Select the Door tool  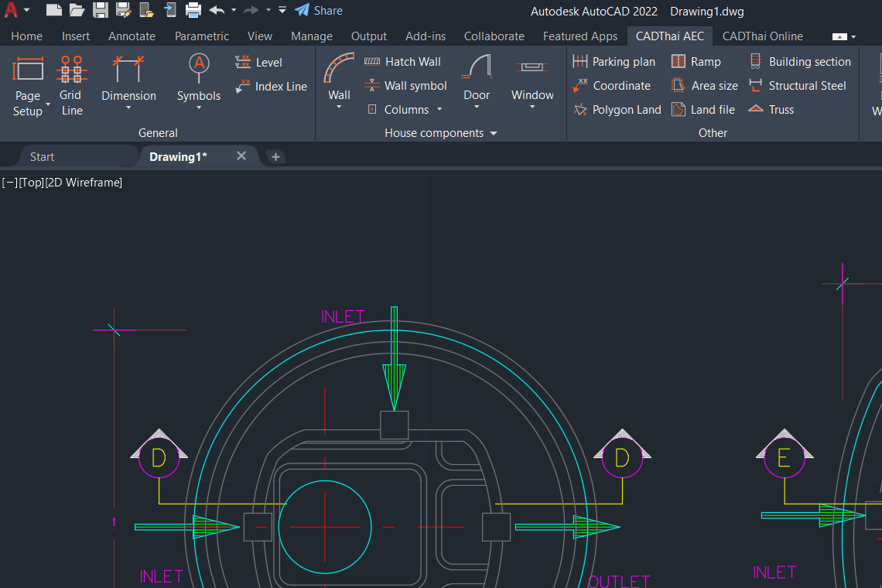point(477,81)
